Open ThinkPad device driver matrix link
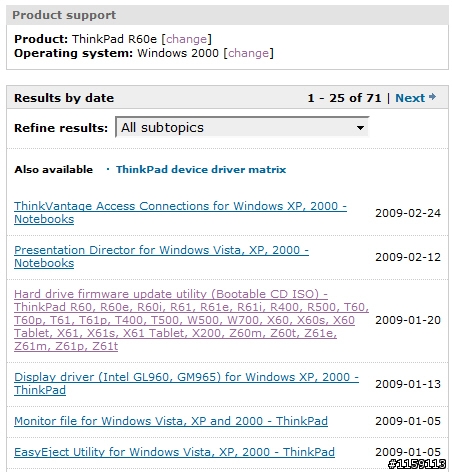This screenshot has height=472, width=452. [x=201, y=169]
